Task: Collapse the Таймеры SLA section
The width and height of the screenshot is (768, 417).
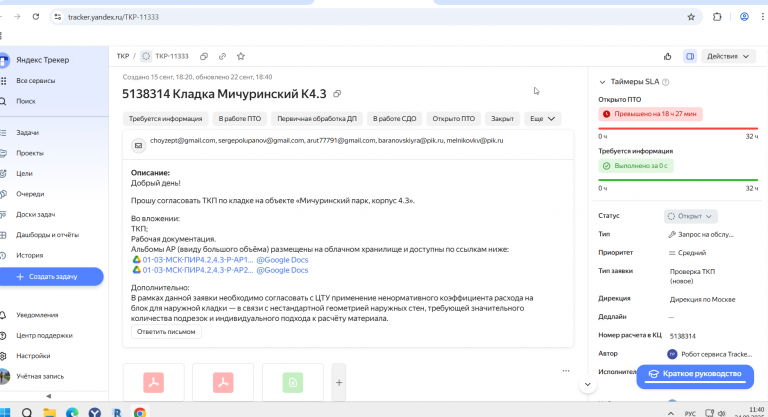Action: pyautogui.click(x=602, y=82)
